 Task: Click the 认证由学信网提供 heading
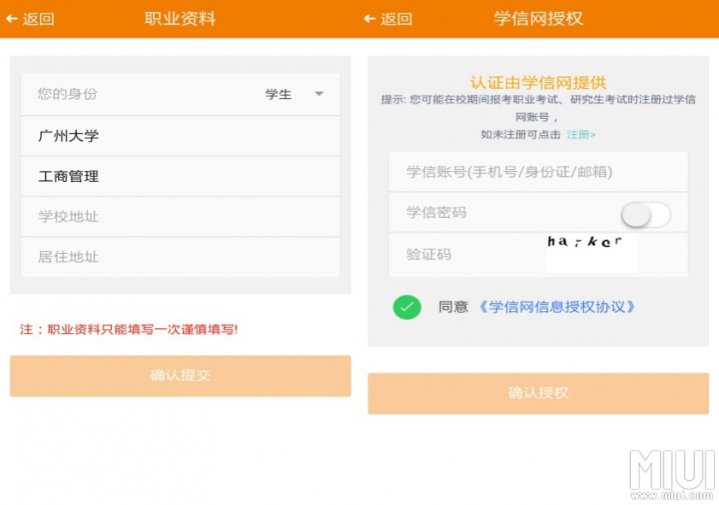pos(538,83)
